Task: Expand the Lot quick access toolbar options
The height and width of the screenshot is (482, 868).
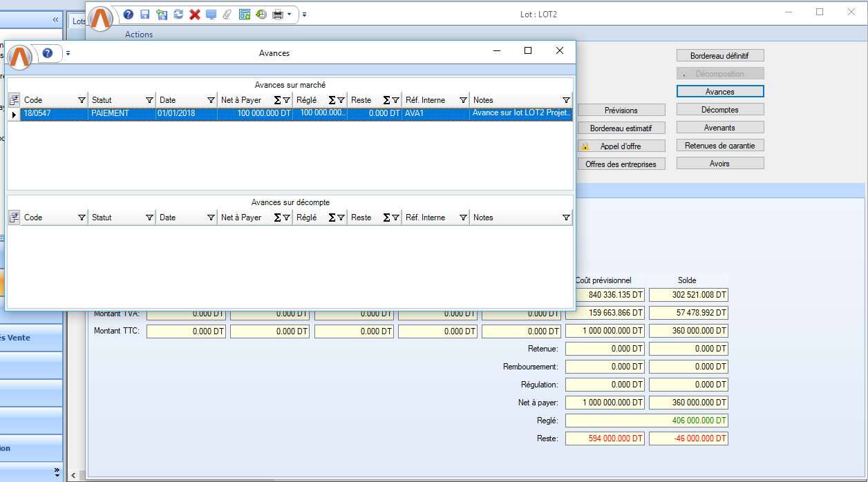Action: click(305, 15)
